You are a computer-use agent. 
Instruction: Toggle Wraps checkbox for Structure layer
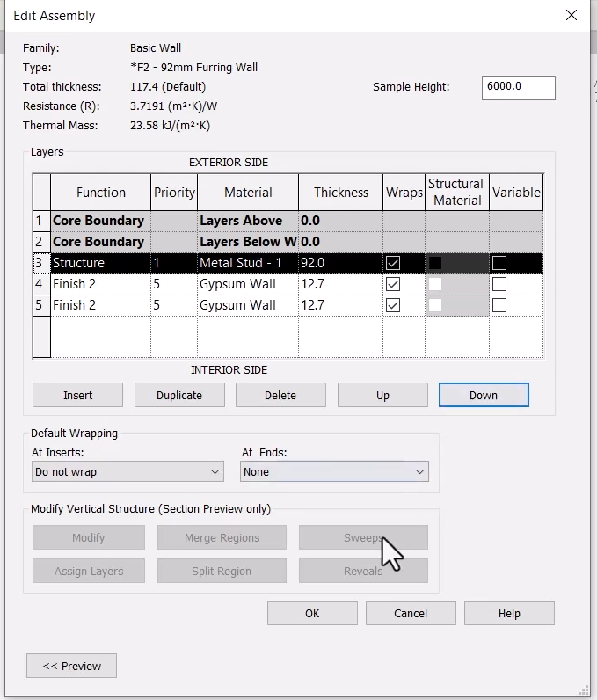coord(393,263)
